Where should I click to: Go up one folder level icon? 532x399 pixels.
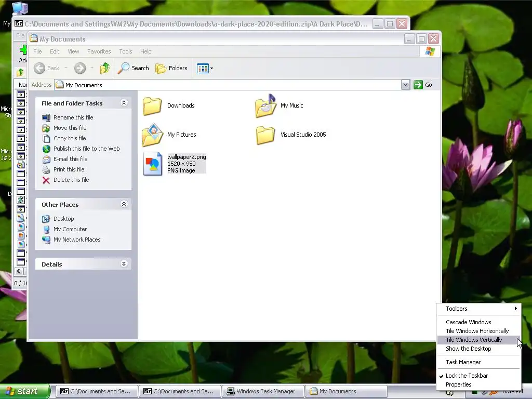tap(105, 68)
